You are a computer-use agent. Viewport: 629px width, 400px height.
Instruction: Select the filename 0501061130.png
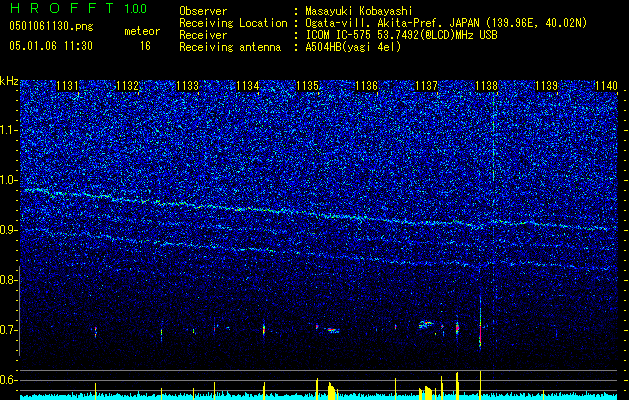click(51, 27)
